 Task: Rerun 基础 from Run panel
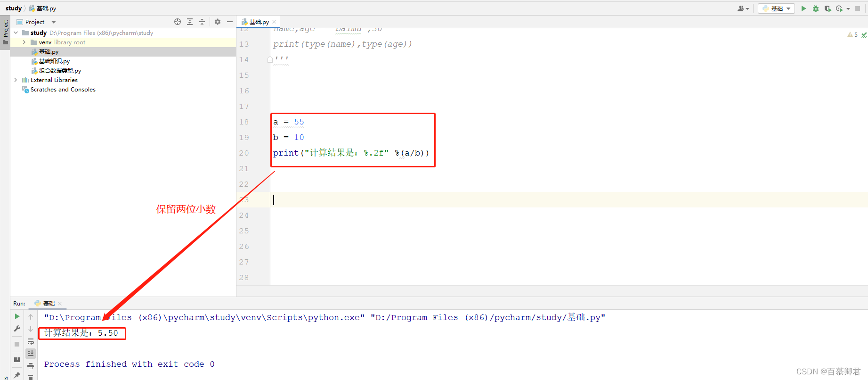17,316
